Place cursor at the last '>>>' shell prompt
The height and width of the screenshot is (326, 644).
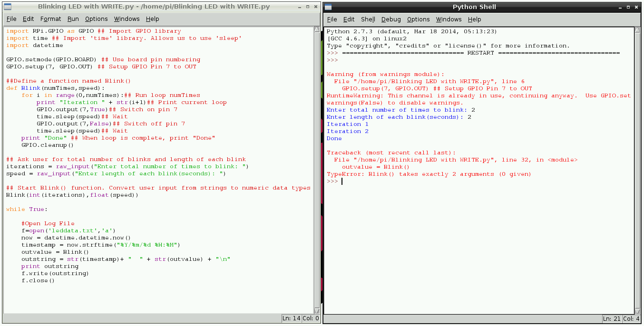[332, 181]
